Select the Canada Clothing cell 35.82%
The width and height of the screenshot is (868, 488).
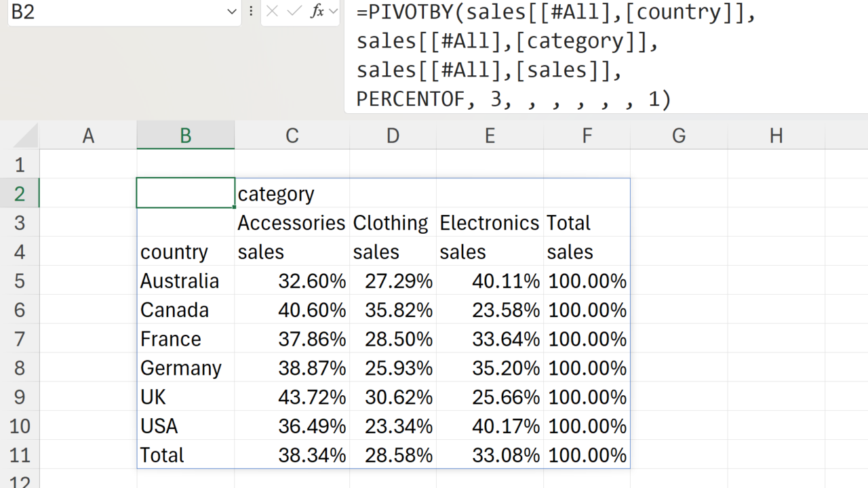[x=399, y=310]
